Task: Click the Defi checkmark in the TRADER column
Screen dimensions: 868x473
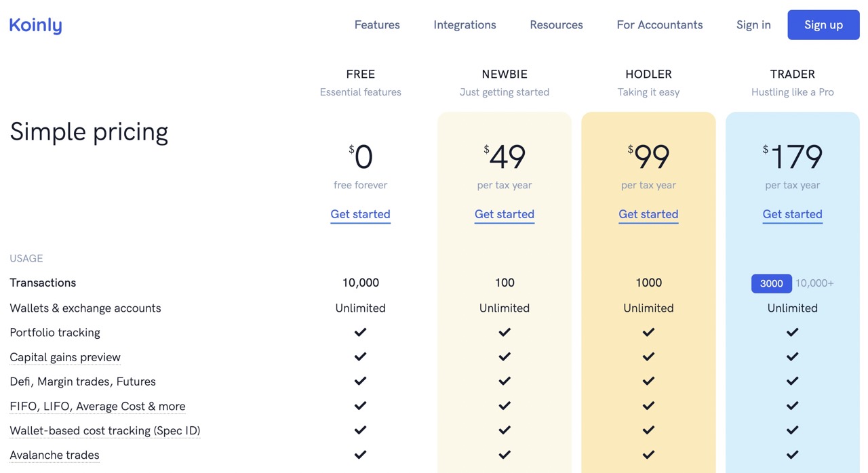Action: [x=792, y=381]
